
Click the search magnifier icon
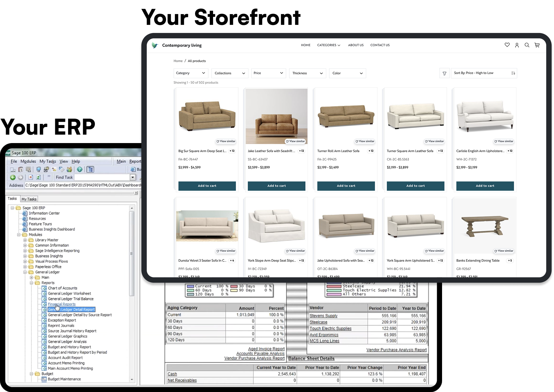coord(527,45)
